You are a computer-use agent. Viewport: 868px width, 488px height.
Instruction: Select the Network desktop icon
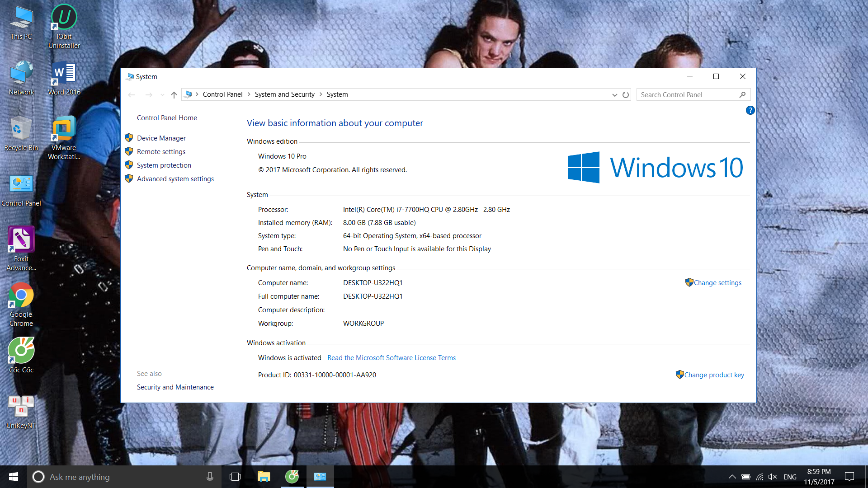pyautogui.click(x=21, y=78)
